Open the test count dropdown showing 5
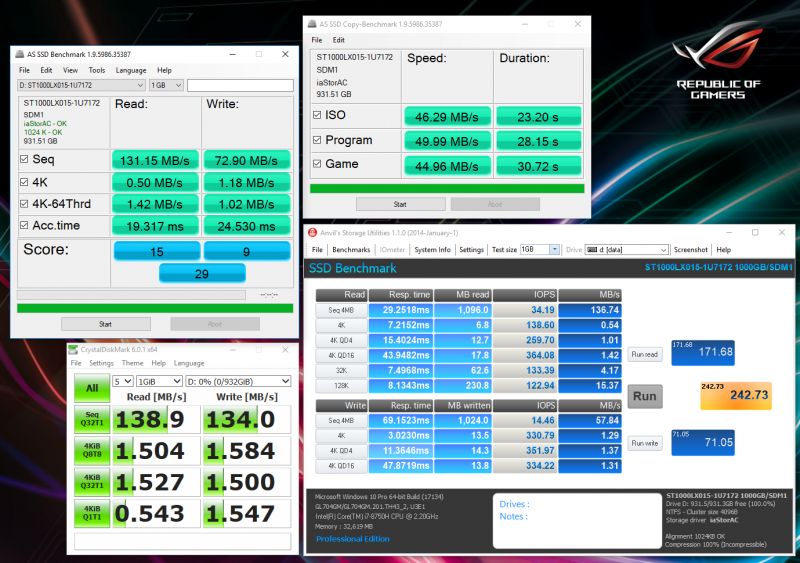The height and width of the screenshot is (563, 800). click(123, 381)
